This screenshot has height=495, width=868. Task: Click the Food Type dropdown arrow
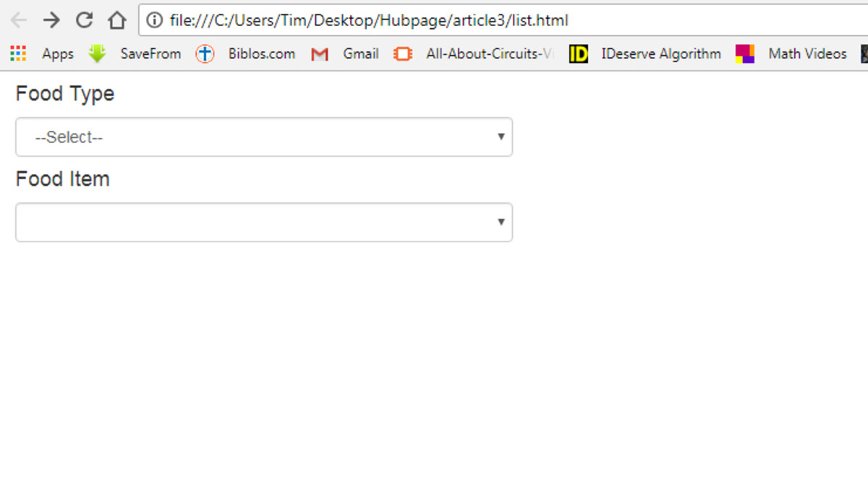[x=501, y=136]
